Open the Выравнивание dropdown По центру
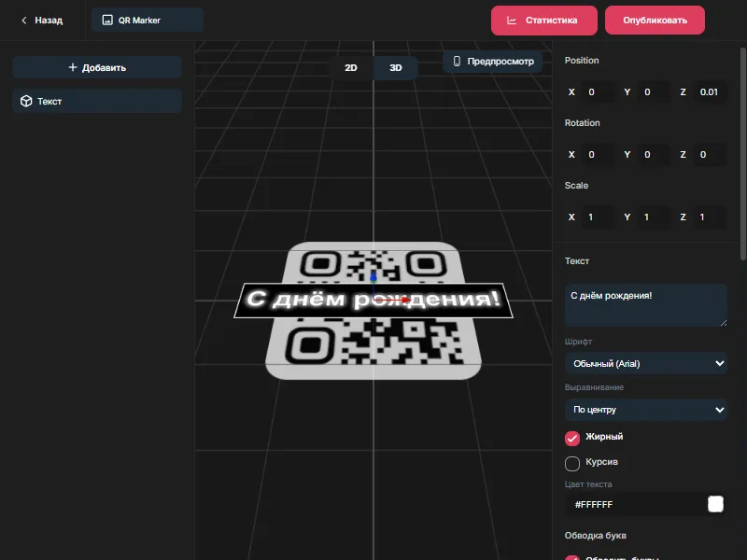Viewport: 747px width, 560px height. point(646,410)
